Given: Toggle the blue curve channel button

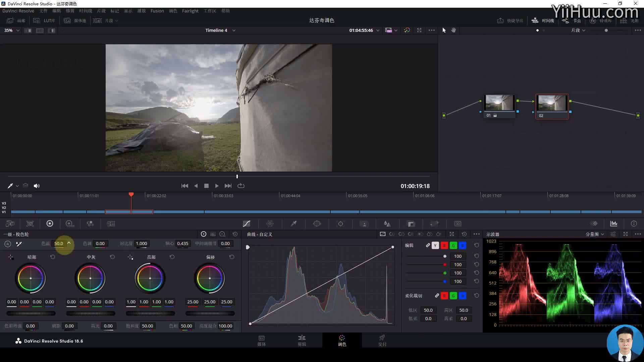Looking at the screenshot, I should (x=462, y=245).
